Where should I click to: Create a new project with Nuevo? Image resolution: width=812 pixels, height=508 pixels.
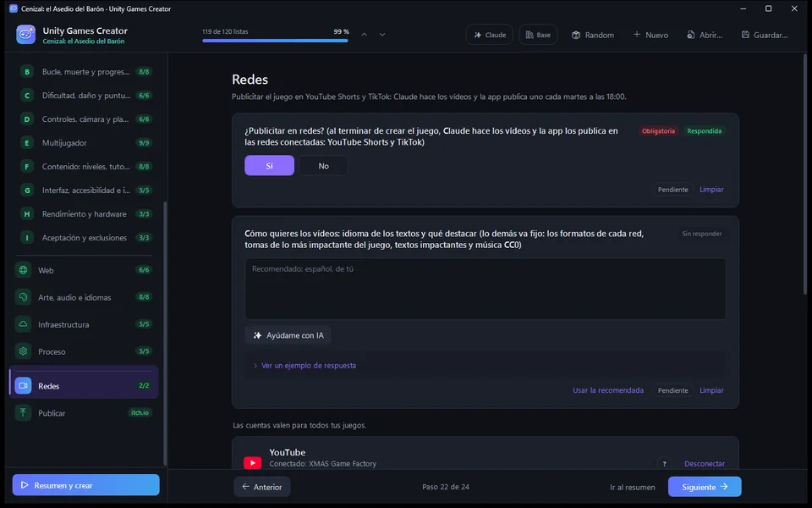tap(650, 35)
